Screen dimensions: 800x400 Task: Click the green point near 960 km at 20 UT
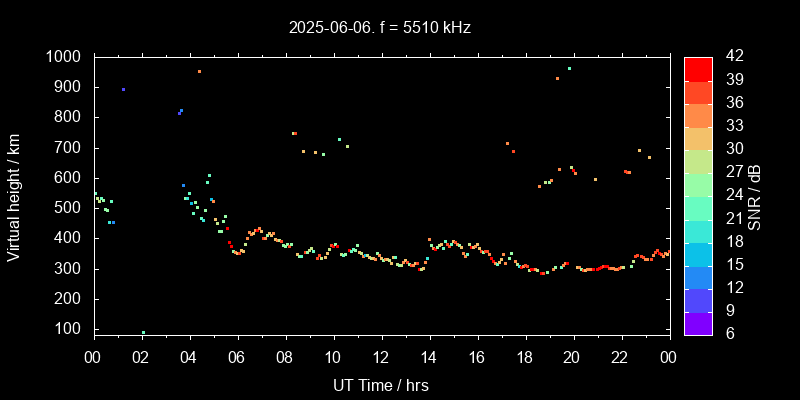(569, 68)
